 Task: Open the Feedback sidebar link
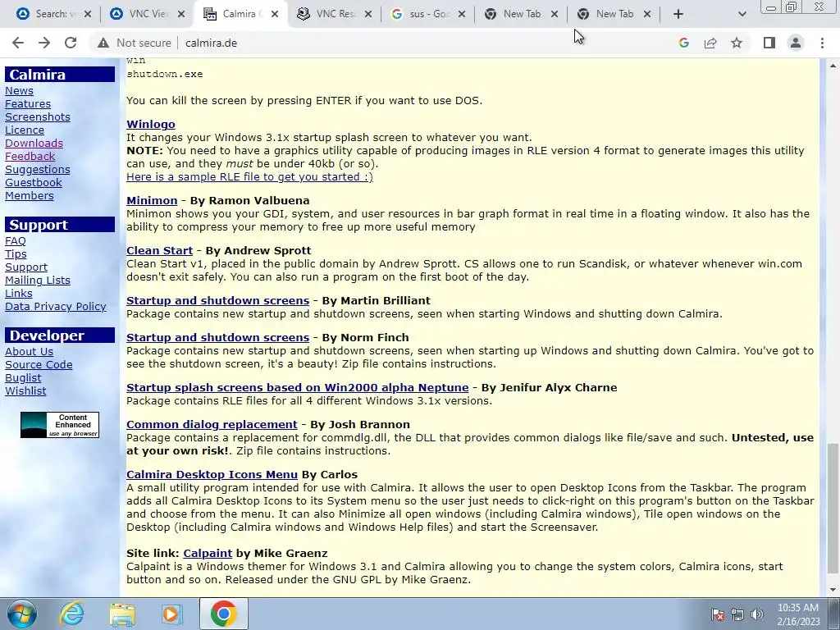tap(30, 157)
